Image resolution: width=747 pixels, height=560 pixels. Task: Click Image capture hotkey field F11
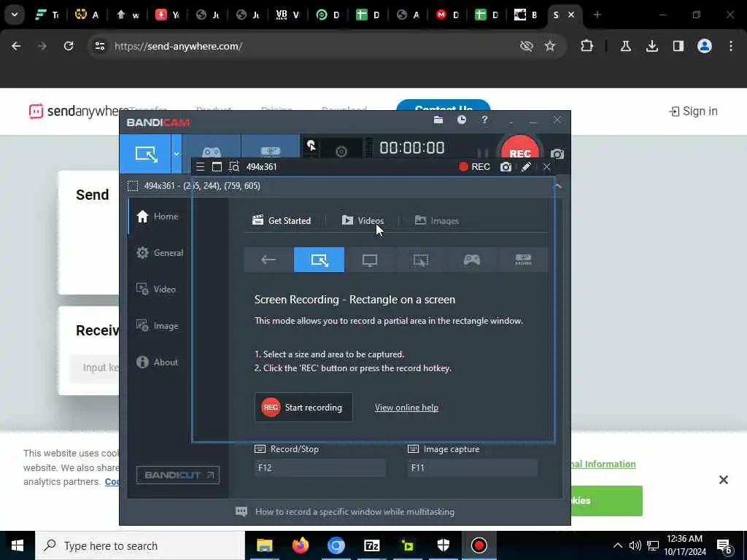click(x=473, y=467)
